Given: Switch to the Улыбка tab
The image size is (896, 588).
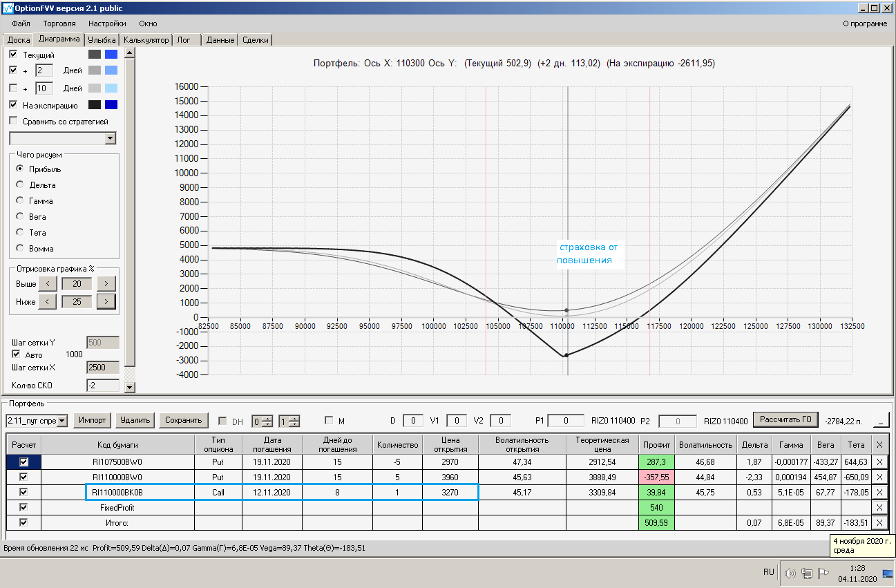Looking at the screenshot, I should pyautogui.click(x=102, y=40).
